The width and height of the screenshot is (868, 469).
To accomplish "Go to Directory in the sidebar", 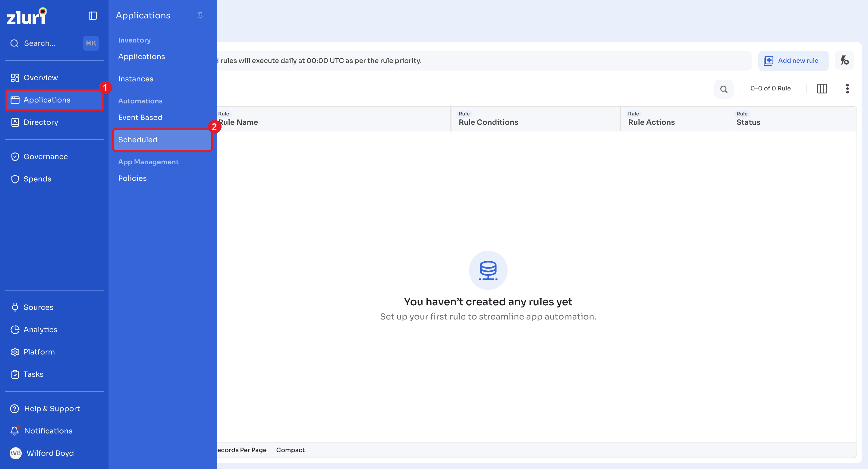I will (54, 122).
